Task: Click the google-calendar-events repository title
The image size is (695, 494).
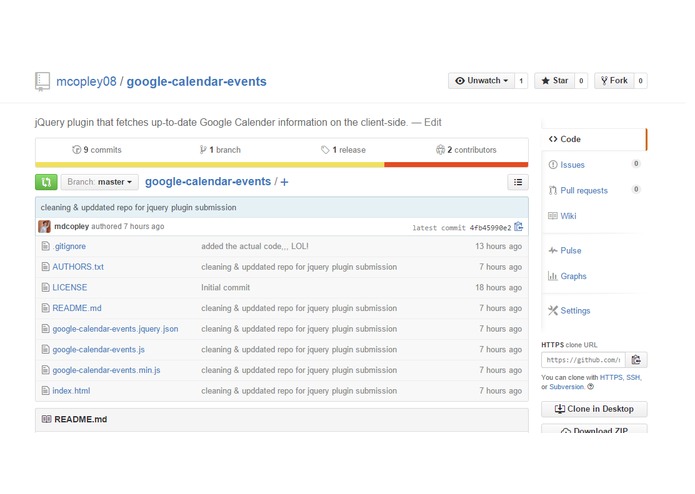Action: 197,82
